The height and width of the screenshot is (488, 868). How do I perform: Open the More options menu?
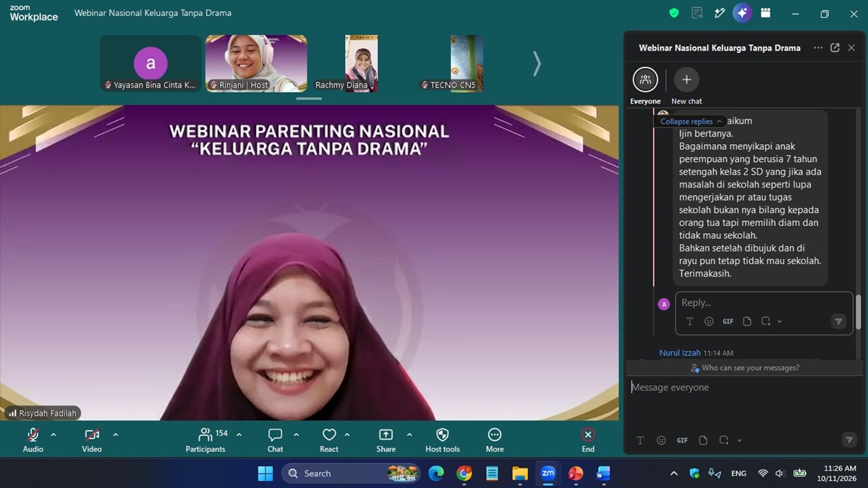495,439
